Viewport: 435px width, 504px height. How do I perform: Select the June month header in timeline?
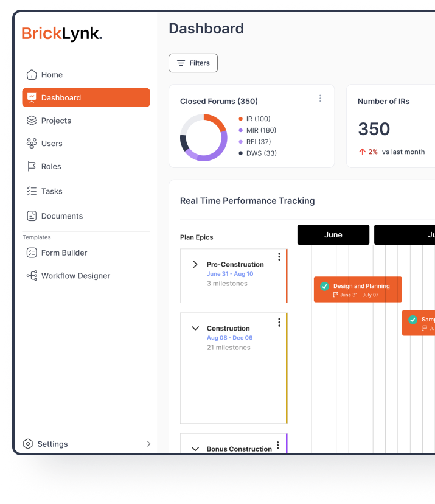[x=333, y=235]
